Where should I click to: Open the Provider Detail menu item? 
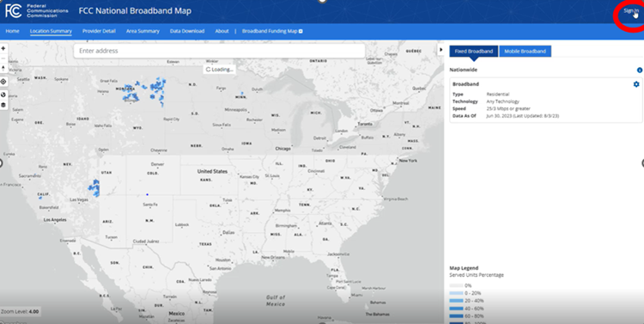pos(99,31)
